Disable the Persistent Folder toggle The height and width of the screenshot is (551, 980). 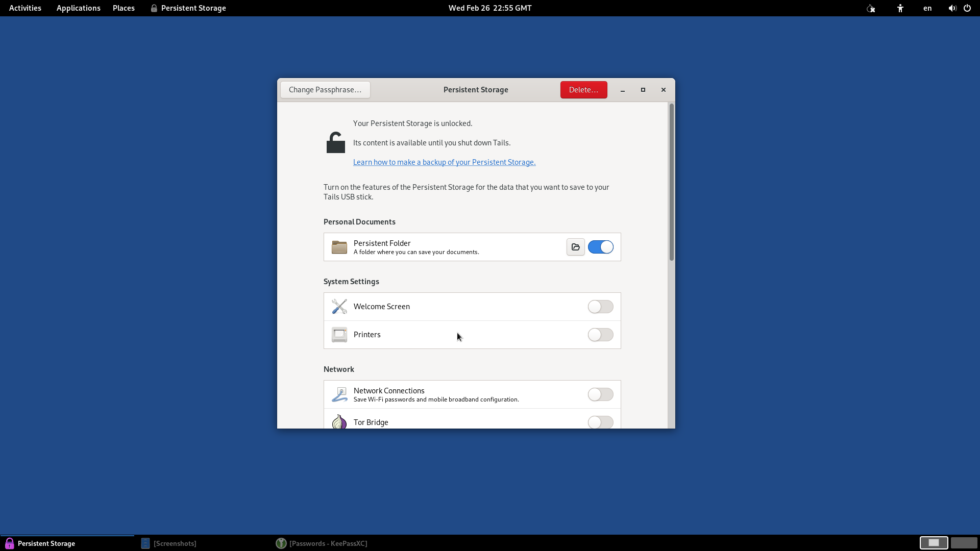(600, 247)
